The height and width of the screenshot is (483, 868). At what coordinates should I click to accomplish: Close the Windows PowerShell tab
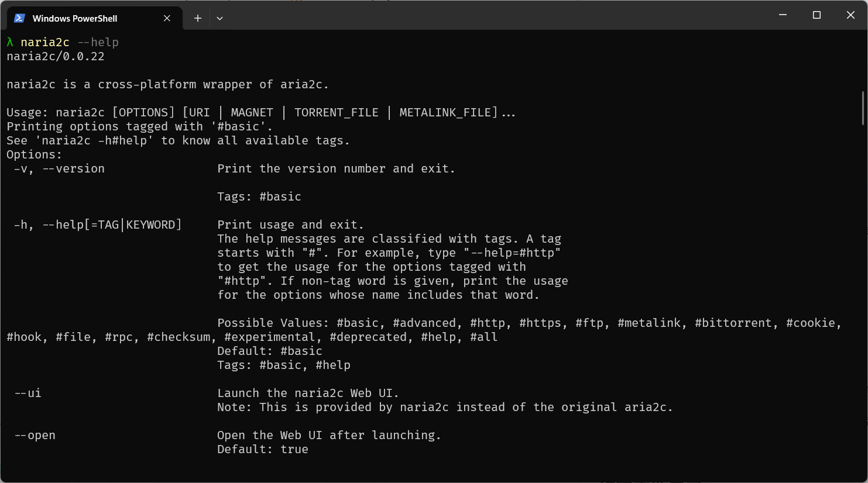167,18
